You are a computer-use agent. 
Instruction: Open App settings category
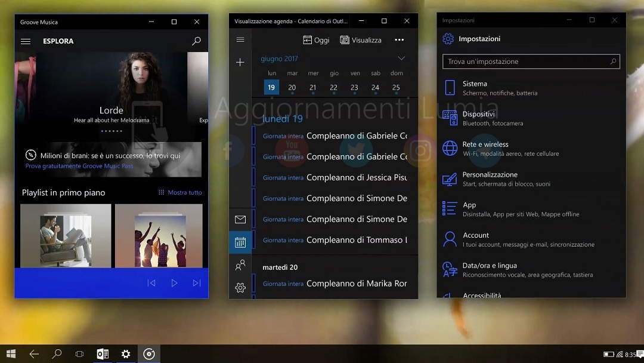pyautogui.click(x=531, y=209)
